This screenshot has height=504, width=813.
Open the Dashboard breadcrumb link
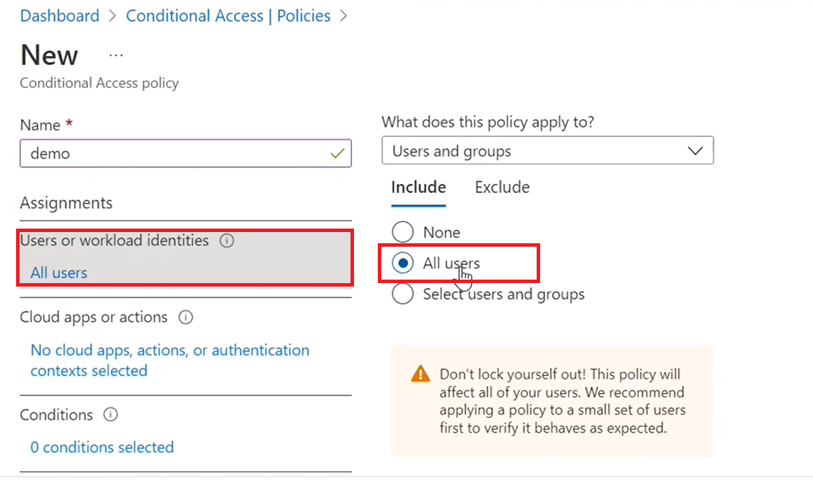pos(59,15)
